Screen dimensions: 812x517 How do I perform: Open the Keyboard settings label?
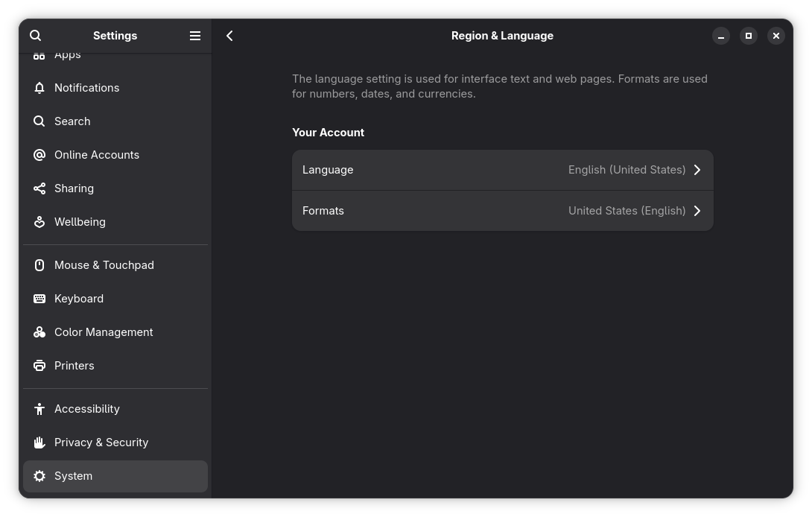coord(79,299)
